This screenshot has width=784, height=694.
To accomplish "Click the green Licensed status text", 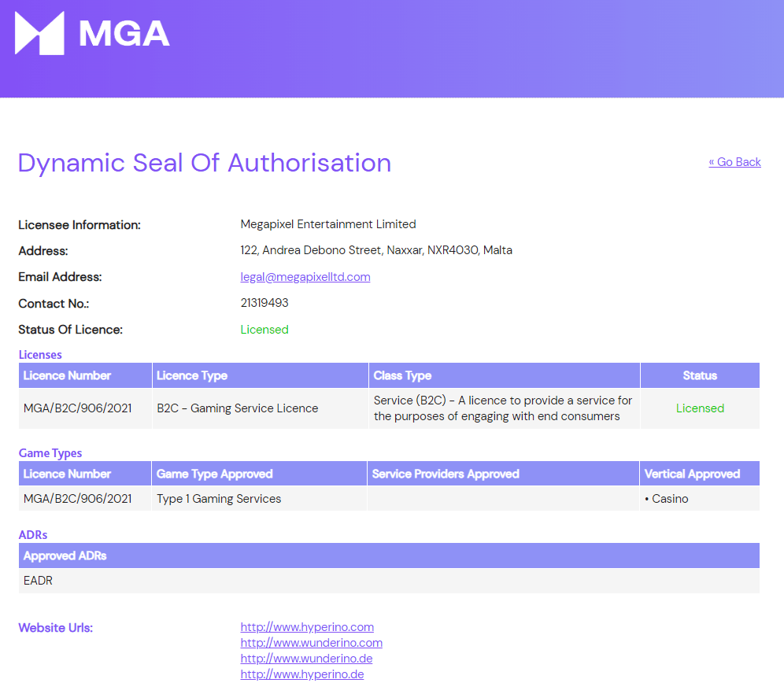I will coord(264,329).
